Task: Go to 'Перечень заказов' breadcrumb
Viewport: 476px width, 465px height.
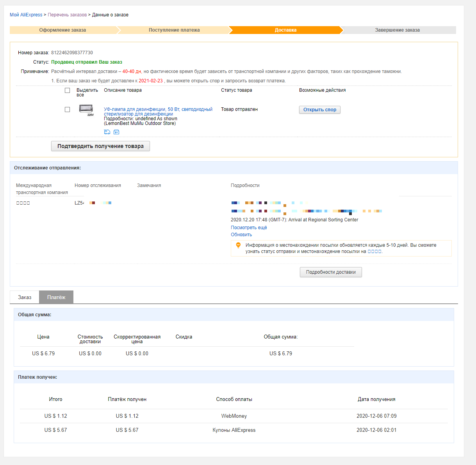Action: (67, 15)
